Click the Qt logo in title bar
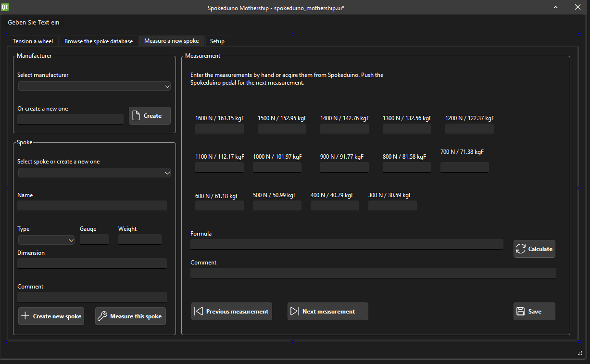 click(5, 7)
